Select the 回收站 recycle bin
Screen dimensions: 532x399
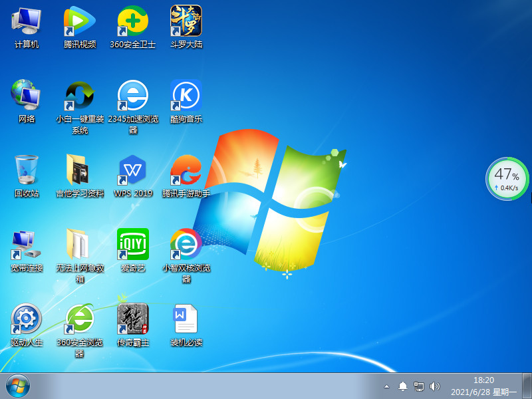click(27, 171)
